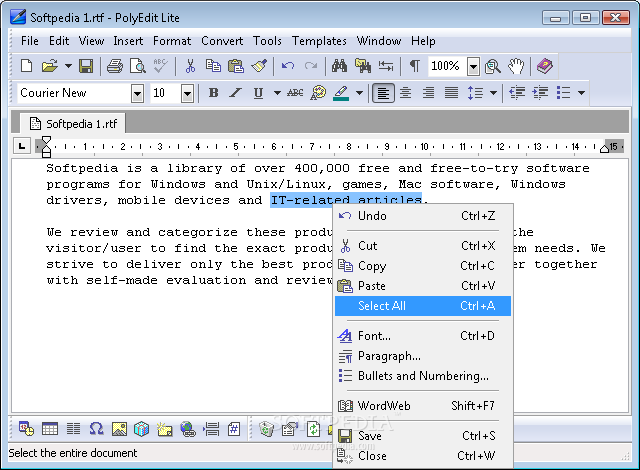Expand the underline style dropdown arrow
This screenshot has width=640, height=470.
pyautogui.click(x=277, y=93)
